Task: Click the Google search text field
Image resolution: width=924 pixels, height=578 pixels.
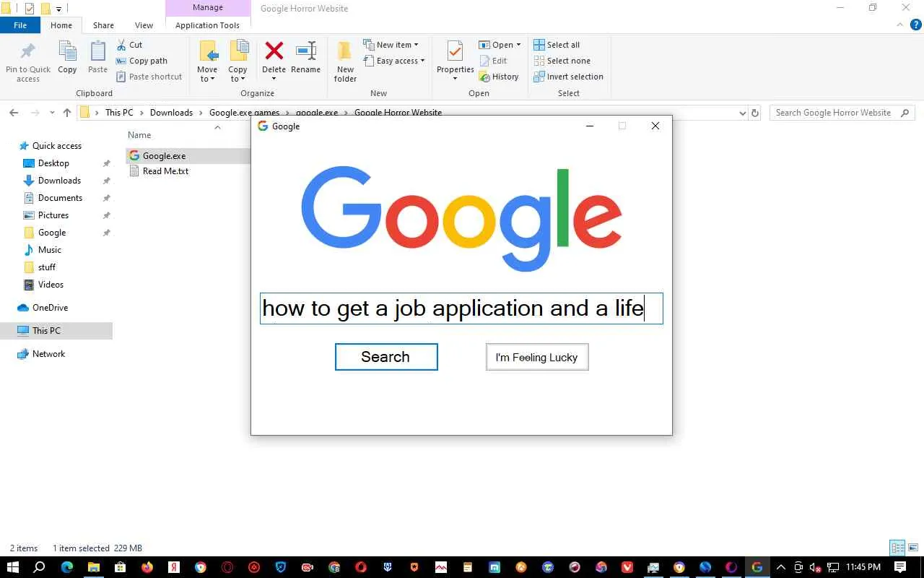Action: [x=461, y=309]
